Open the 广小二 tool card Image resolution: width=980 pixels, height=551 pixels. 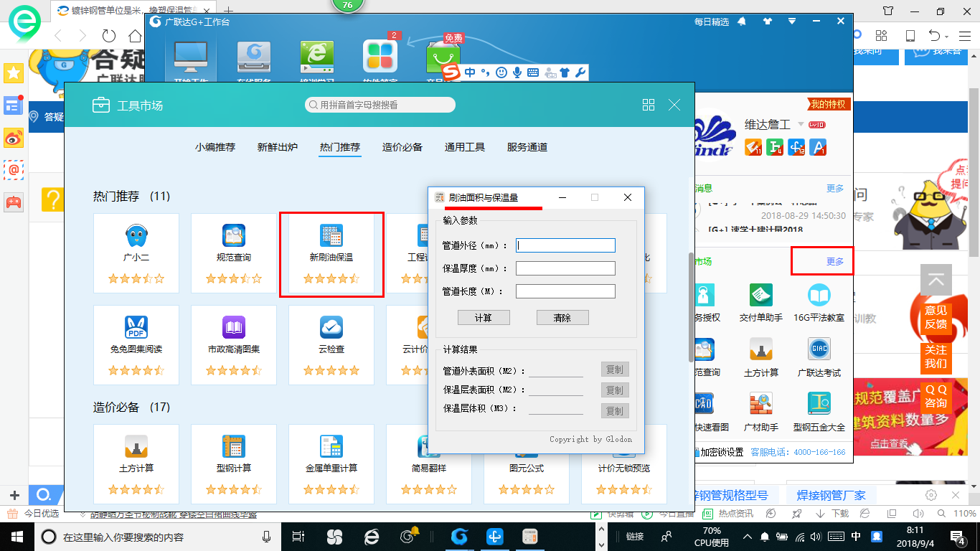(x=136, y=252)
